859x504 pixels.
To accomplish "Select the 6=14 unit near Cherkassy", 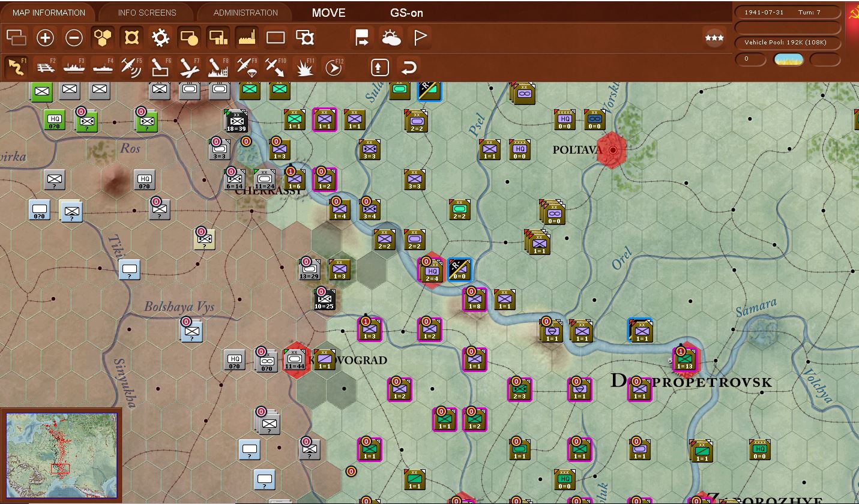I will point(235,180).
